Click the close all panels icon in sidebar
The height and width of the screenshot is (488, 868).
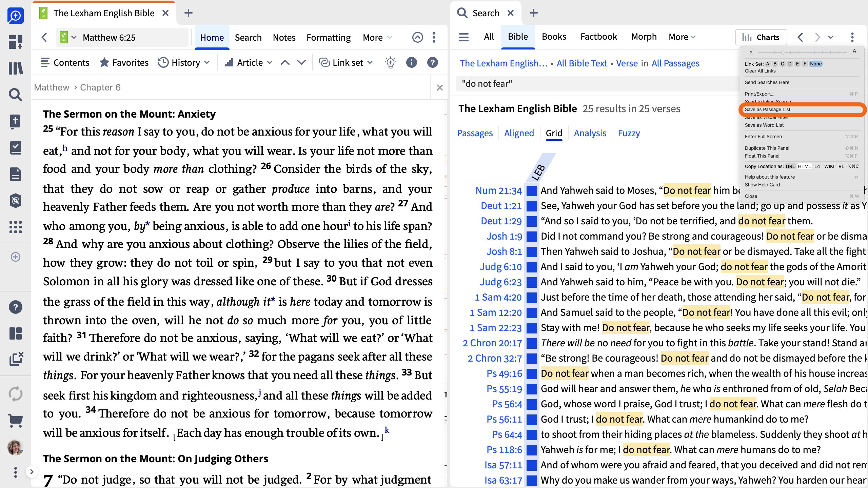pos(16,359)
